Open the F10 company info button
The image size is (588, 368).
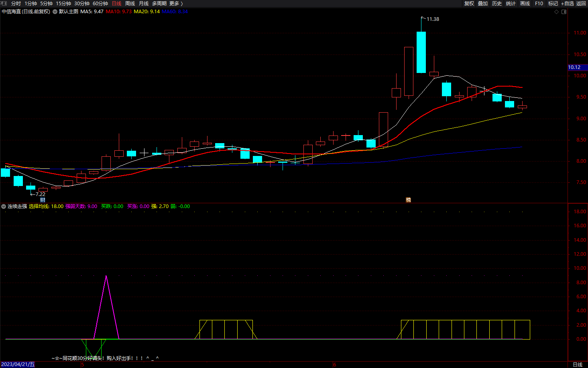pos(539,3)
